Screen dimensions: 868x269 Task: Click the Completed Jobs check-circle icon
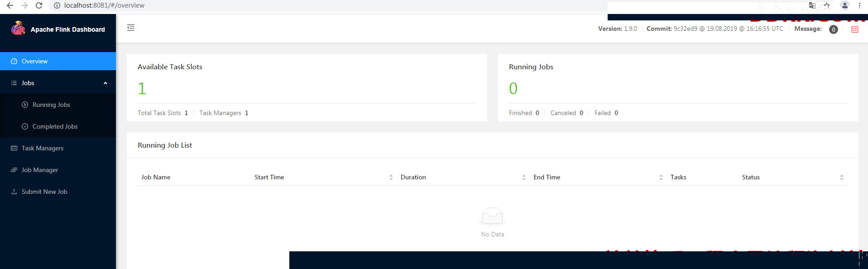(x=25, y=126)
